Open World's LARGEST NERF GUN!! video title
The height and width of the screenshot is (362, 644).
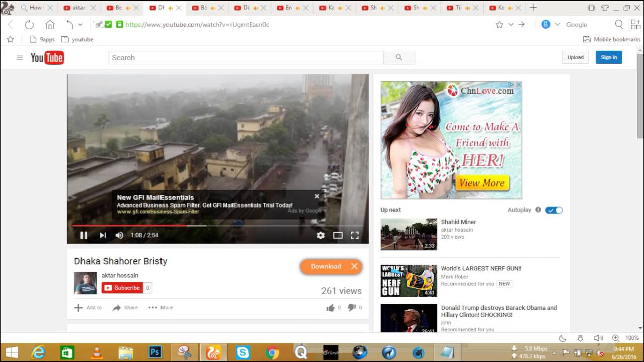pos(481,268)
